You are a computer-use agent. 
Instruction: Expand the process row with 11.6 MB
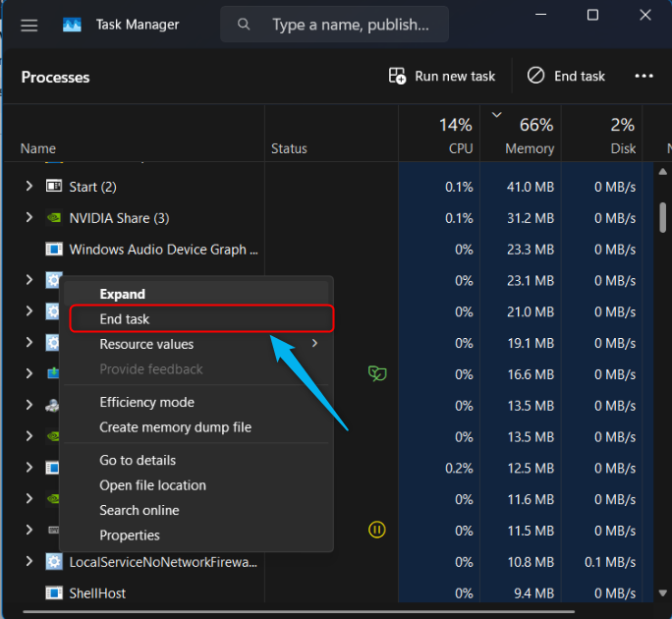tap(28, 498)
